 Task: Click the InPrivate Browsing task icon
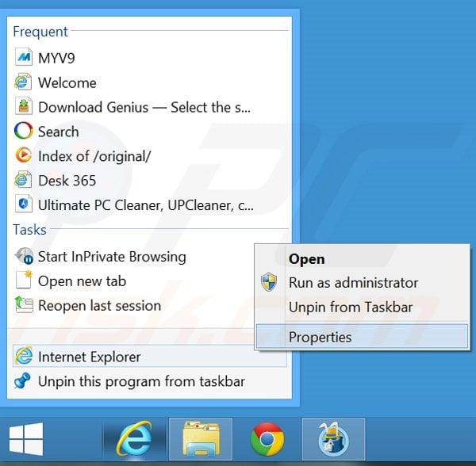24,256
